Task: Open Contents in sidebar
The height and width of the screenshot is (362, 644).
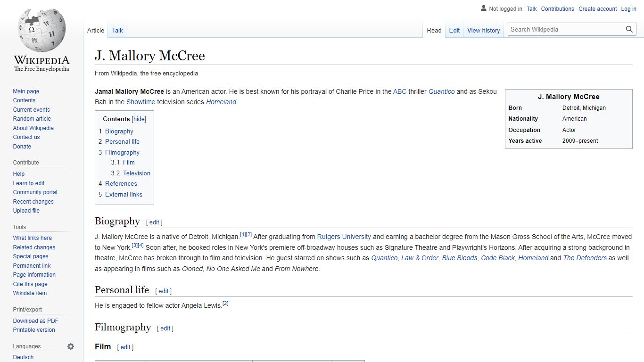Action: point(24,100)
